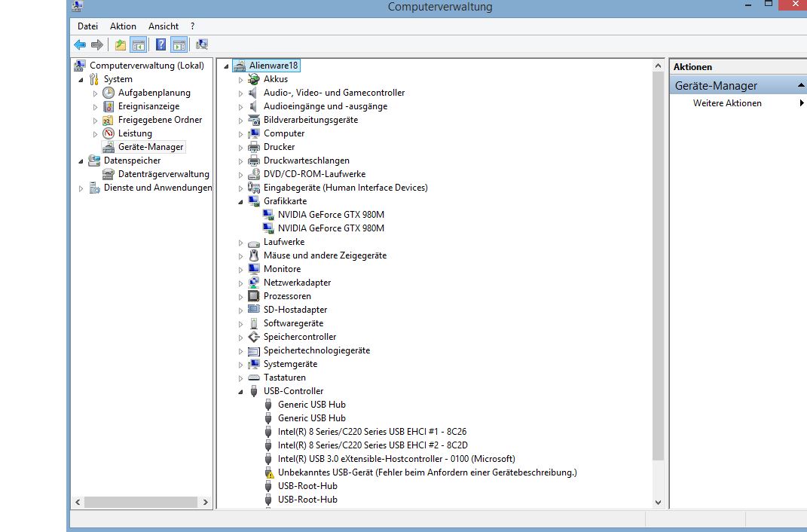This screenshot has height=532, width=807.
Task: Open the blue help question mark icon
Action: pyautogui.click(x=160, y=45)
